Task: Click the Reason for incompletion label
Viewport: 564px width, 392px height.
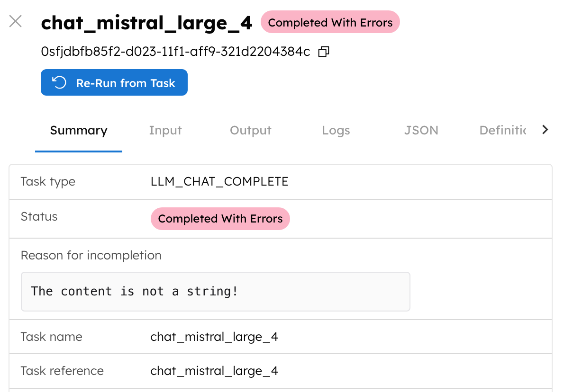Action: coord(91,256)
